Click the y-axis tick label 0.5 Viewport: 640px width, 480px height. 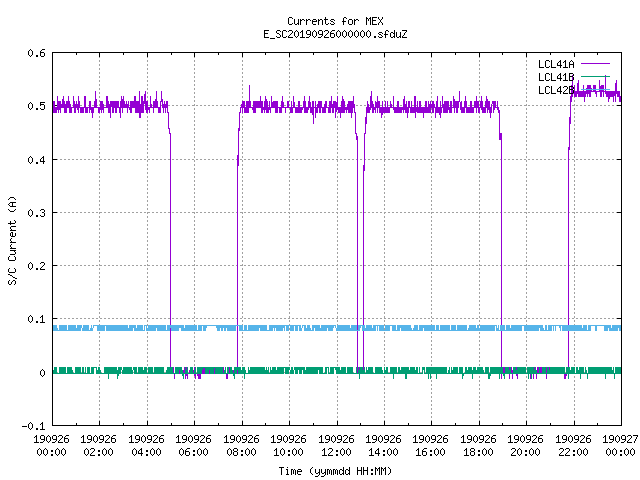coord(36,106)
